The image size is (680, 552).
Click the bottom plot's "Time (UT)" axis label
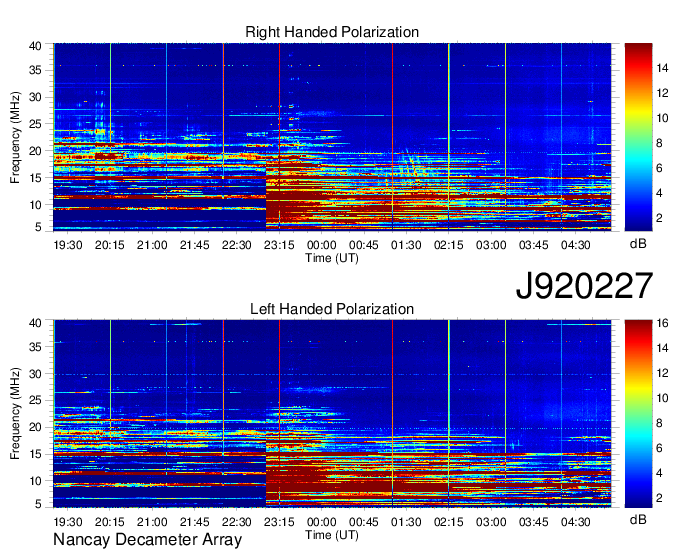point(332,535)
